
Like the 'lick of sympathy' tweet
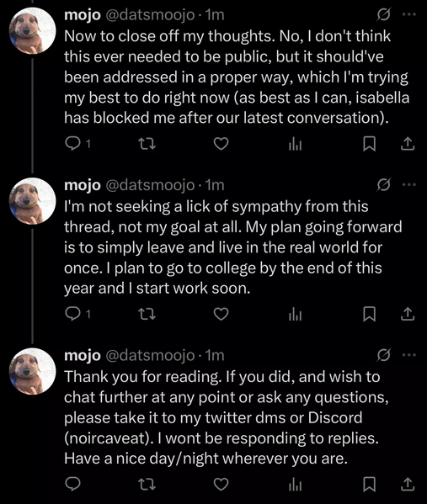221,314
